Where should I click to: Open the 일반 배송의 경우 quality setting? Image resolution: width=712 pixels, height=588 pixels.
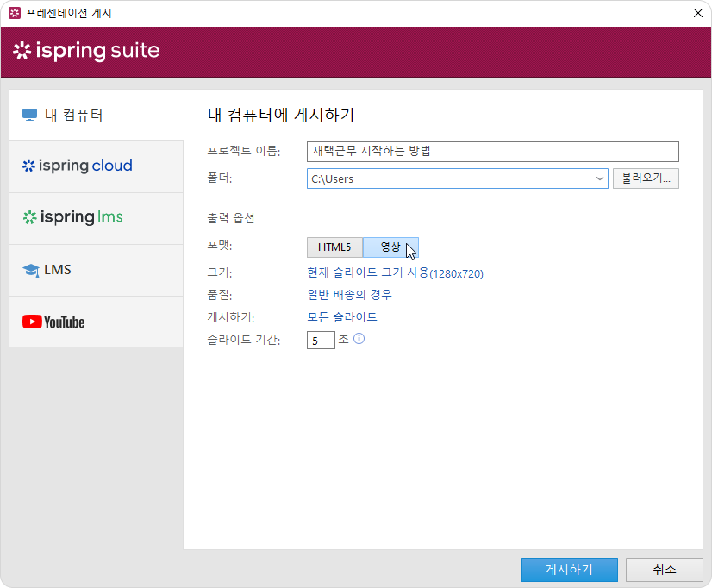click(x=350, y=295)
